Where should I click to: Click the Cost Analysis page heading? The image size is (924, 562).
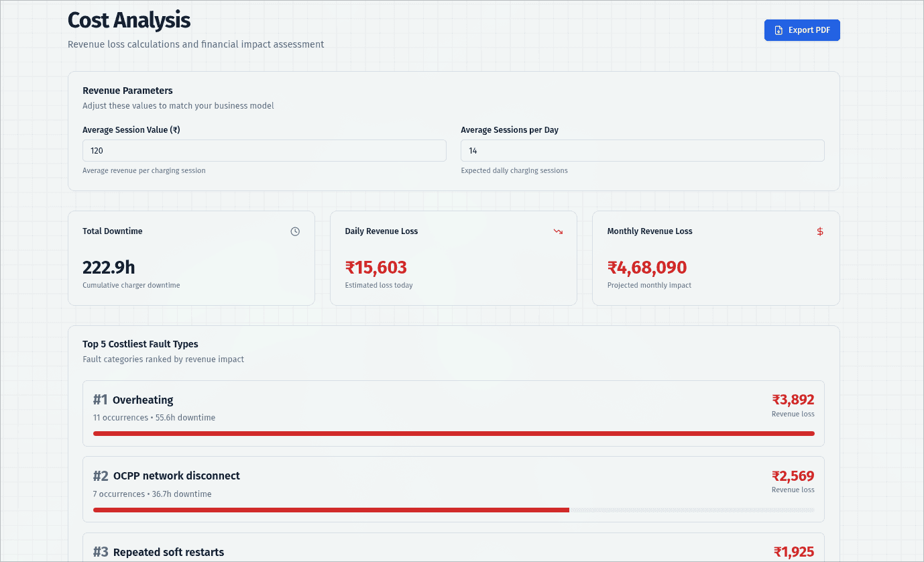pyautogui.click(x=129, y=20)
